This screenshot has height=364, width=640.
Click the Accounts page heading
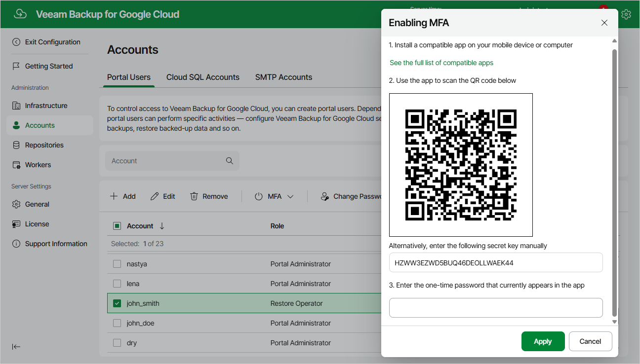[133, 50]
